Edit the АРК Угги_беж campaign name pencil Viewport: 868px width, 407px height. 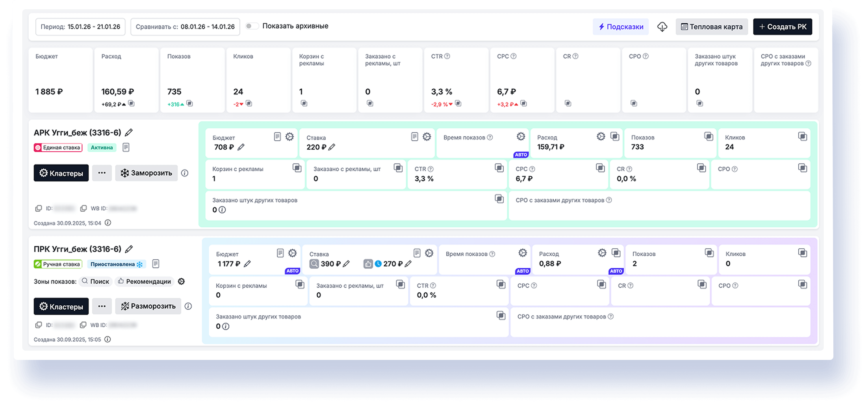coord(129,133)
